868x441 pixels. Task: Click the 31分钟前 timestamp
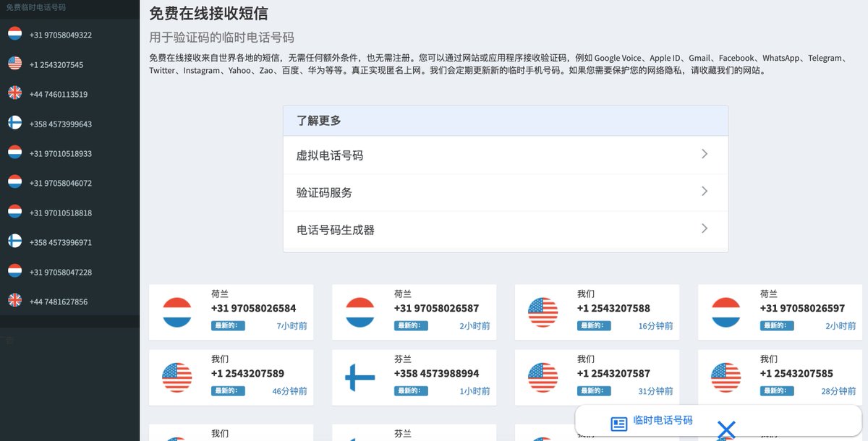point(655,391)
